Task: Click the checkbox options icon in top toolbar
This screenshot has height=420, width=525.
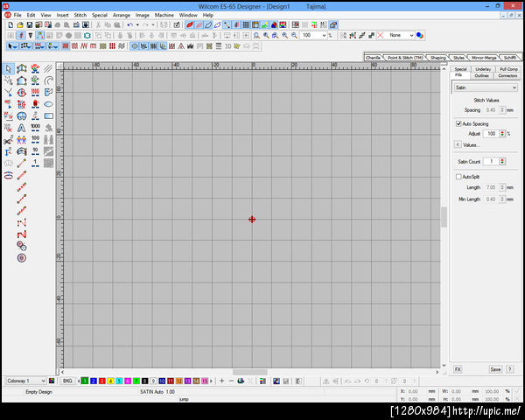Action: click(177, 24)
